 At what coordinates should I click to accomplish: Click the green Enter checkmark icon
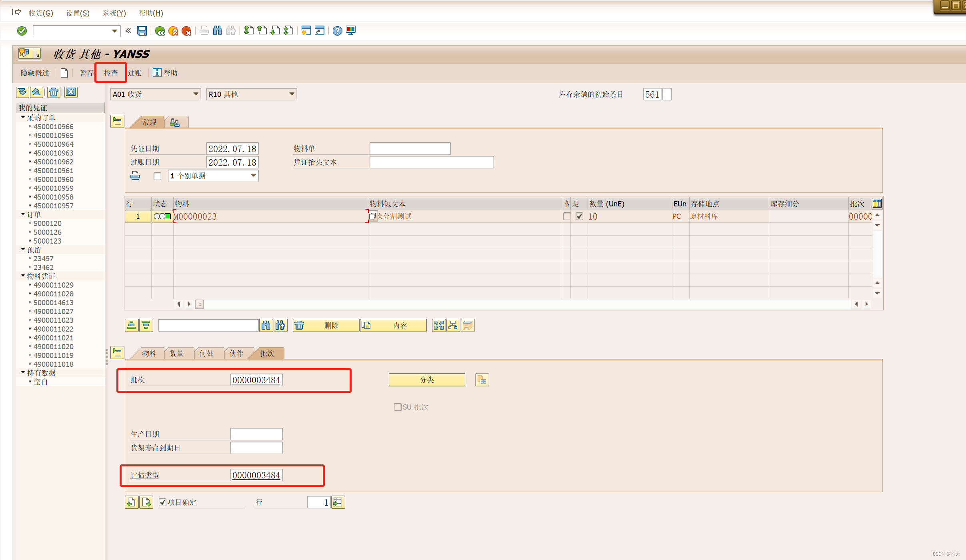click(22, 31)
